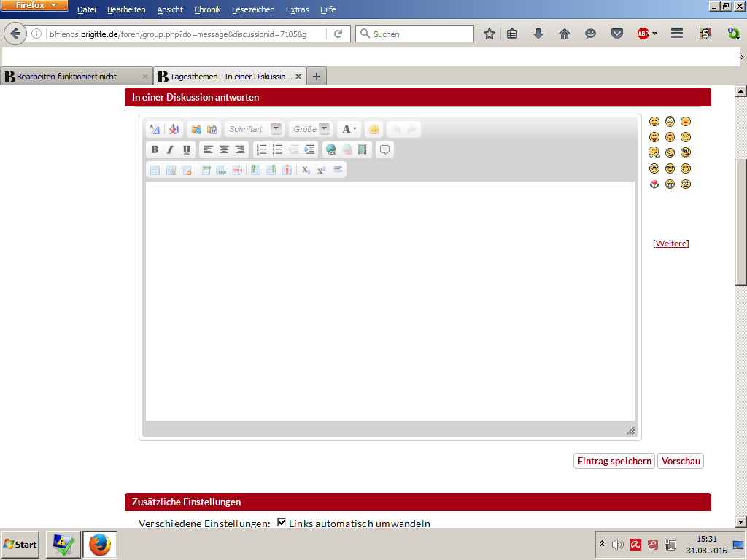
Task: Switch to the Bearbeiten funktioniert nicht tab
Action: click(71, 76)
